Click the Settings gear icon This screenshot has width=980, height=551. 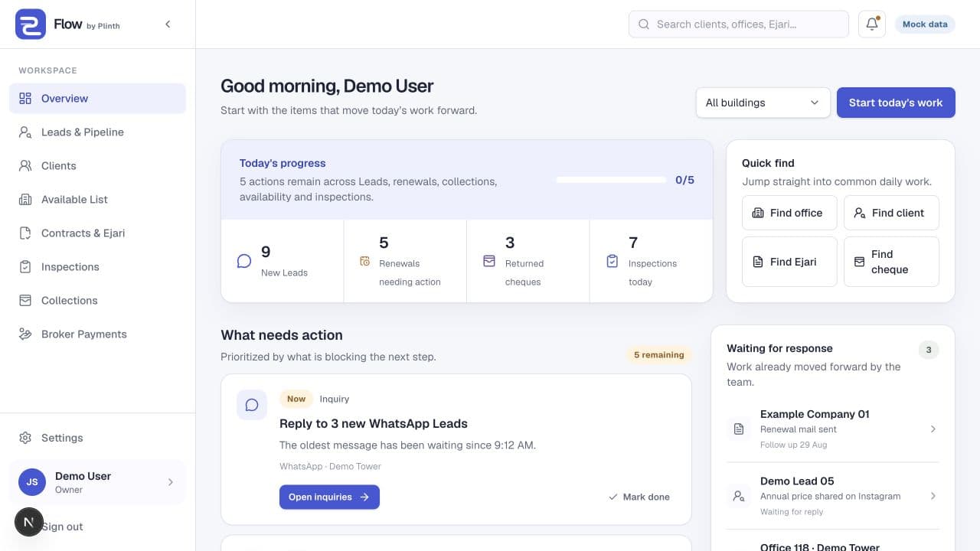click(x=25, y=438)
